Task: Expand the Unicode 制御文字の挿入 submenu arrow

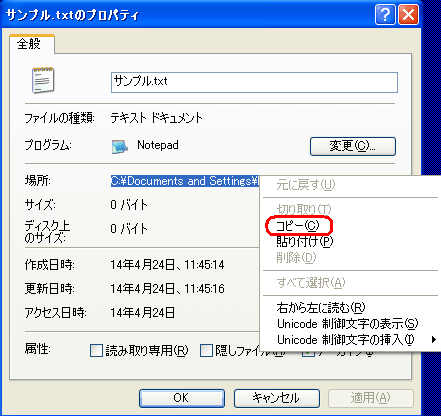Action: click(x=433, y=340)
